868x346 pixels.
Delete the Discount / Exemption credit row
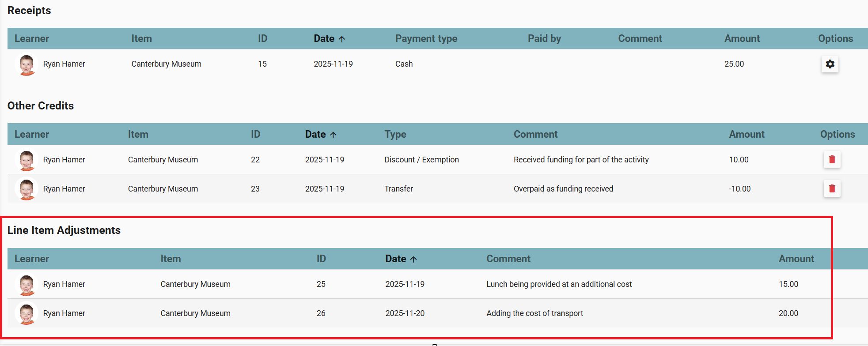click(832, 159)
